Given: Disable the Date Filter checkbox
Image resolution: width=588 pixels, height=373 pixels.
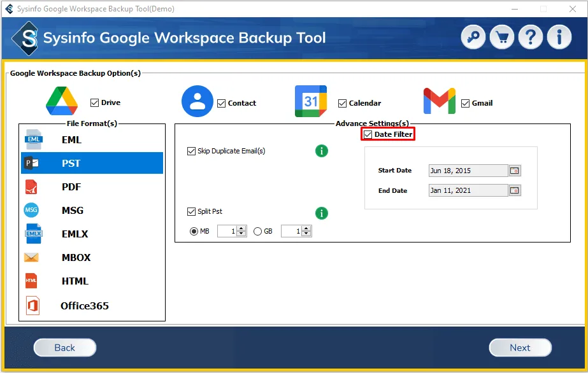Looking at the screenshot, I should pyautogui.click(x=368, y=134).
